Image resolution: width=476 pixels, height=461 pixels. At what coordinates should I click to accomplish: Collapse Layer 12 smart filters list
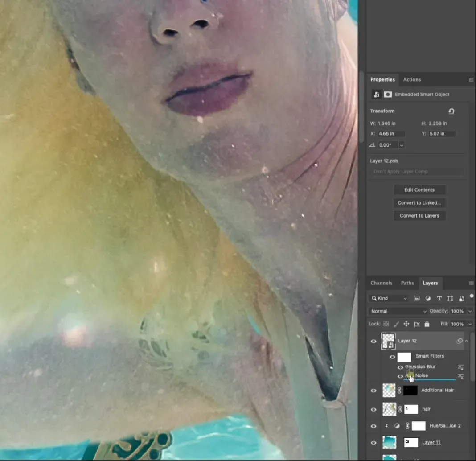click(x=467, y=341)
